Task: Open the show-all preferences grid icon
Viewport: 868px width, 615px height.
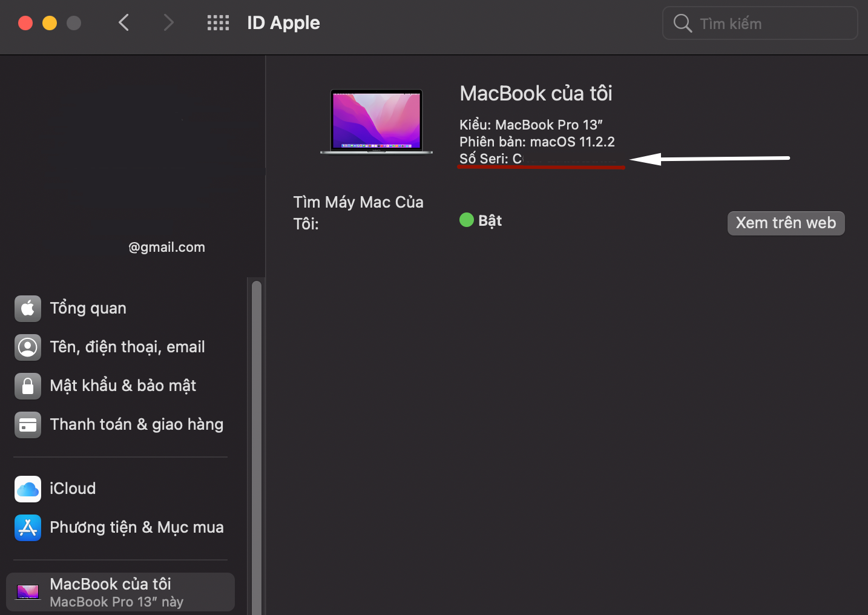Action: pos(218,23)
